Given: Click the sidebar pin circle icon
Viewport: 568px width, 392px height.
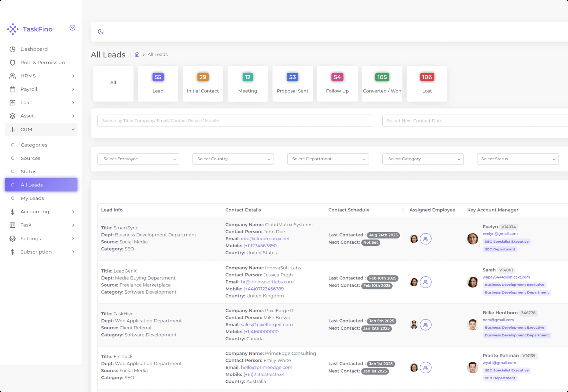Looking at the screenshot, I should [72, 28].
